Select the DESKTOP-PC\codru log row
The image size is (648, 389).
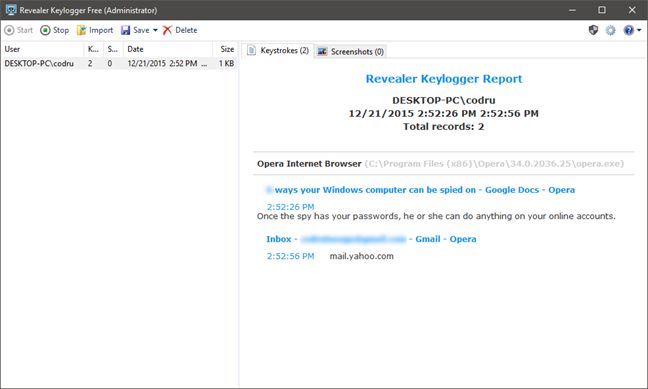120,63
